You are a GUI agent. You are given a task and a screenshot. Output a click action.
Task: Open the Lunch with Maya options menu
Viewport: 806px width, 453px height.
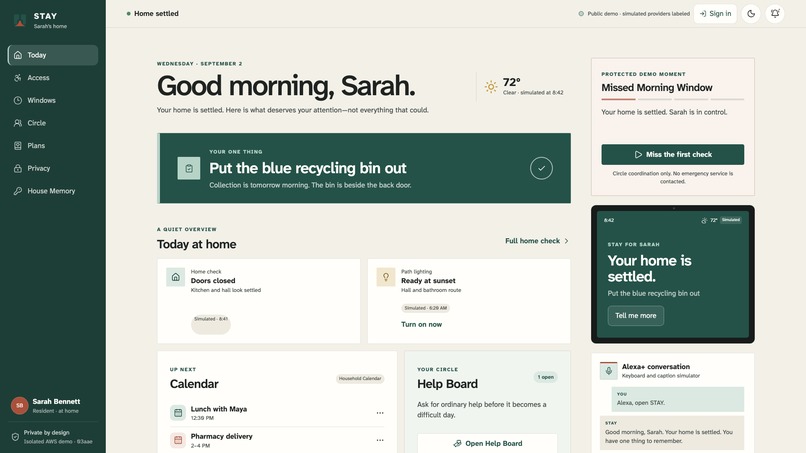point(380,413)
